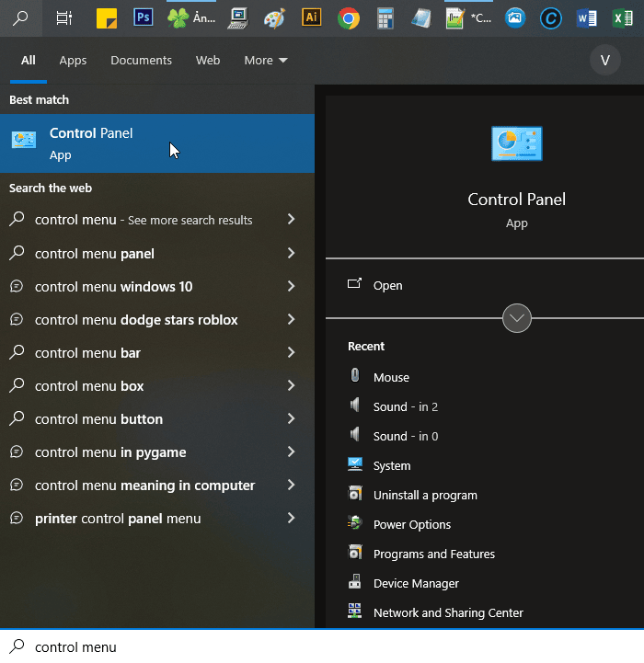Screen dimensions: 644x663
Task: Select the All search tab
Action: click(x=29, y=60)
